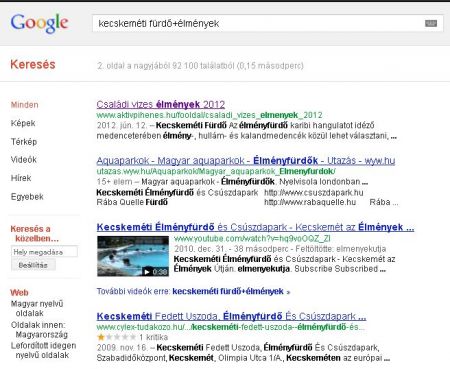450x369 pixels.
Task: Switch to Videók results
Action: pyautogui.click(x=24, y=160)
